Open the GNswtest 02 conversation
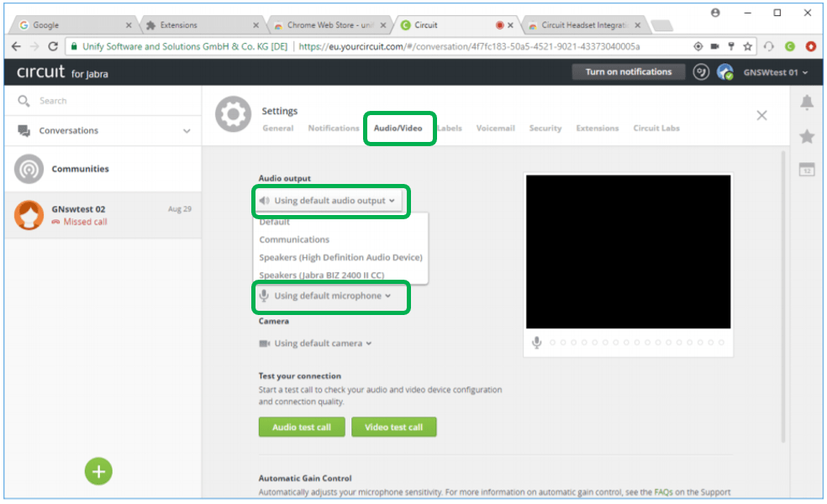Viewport: 827px width, 504px height. pos(101,215)
